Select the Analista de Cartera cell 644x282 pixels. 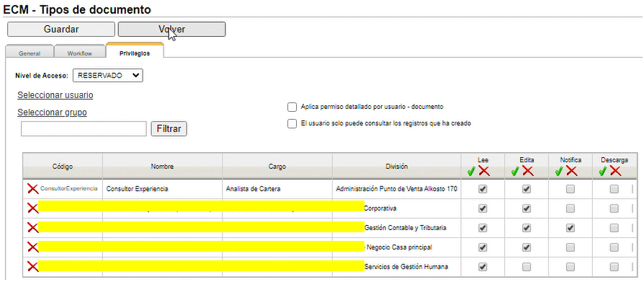277,189
